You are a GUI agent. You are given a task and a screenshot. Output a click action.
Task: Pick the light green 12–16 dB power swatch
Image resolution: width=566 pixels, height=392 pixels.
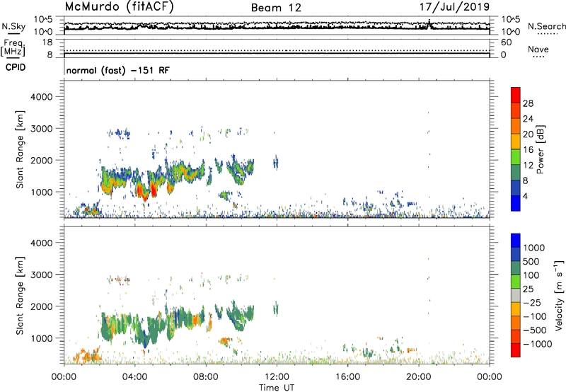coord(516,157)
